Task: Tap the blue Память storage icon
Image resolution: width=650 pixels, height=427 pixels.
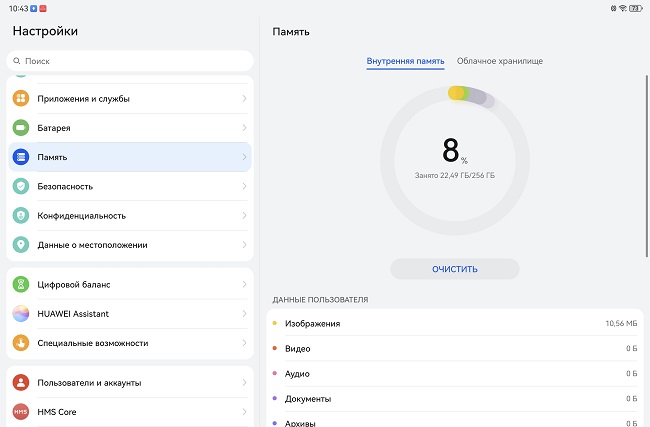Action: point(21,157)
